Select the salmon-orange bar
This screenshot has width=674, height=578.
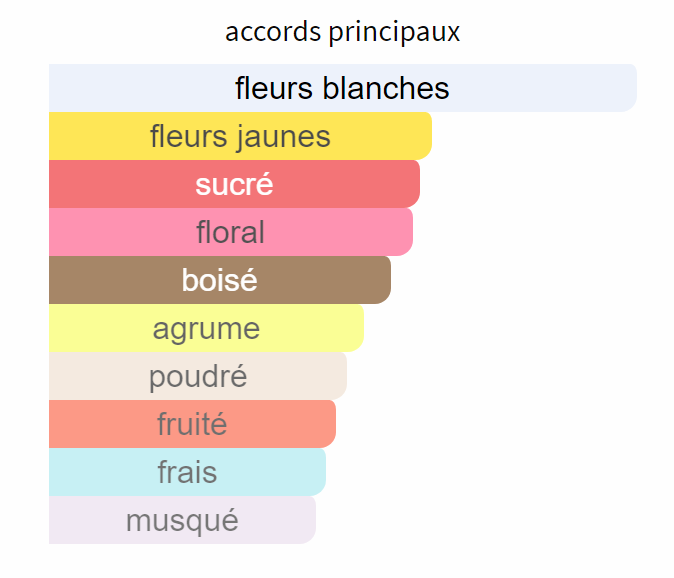[192, 424]
